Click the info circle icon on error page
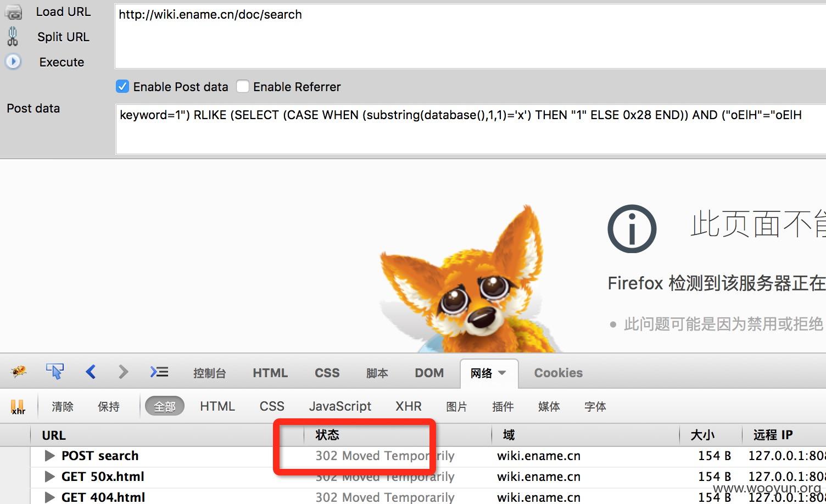This screenshot has width=826, height=504. [x=632, y=229]
